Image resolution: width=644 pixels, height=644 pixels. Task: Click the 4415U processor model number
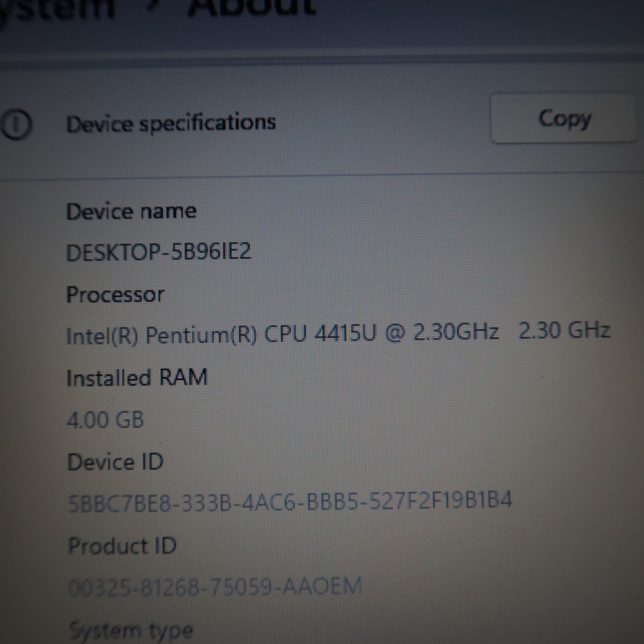tap(345, 333)
